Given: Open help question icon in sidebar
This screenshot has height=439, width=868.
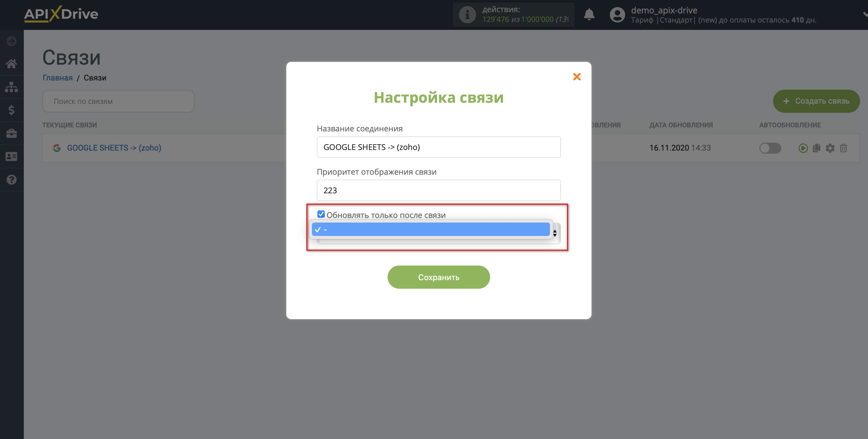Looking at the screenshot, I should pos(12,180).
